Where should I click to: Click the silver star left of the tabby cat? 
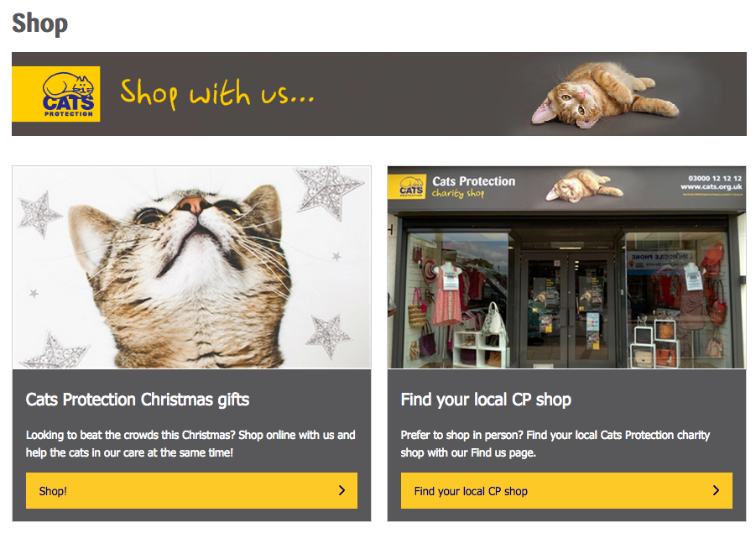click(39, 214)
